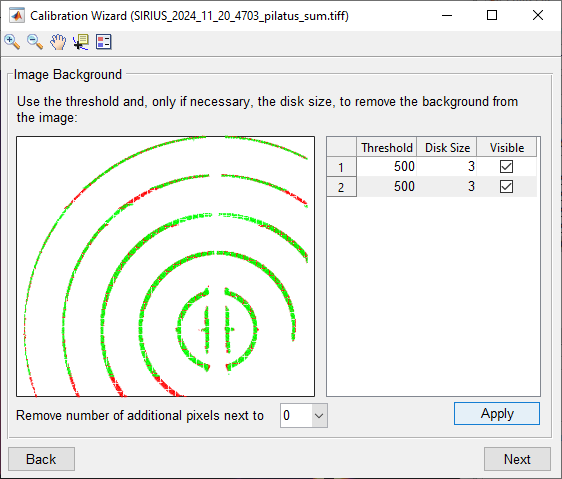Click the Threshold column header
Image resolution: width=562 pixels, height=479 pixels.
coord(386,147)
